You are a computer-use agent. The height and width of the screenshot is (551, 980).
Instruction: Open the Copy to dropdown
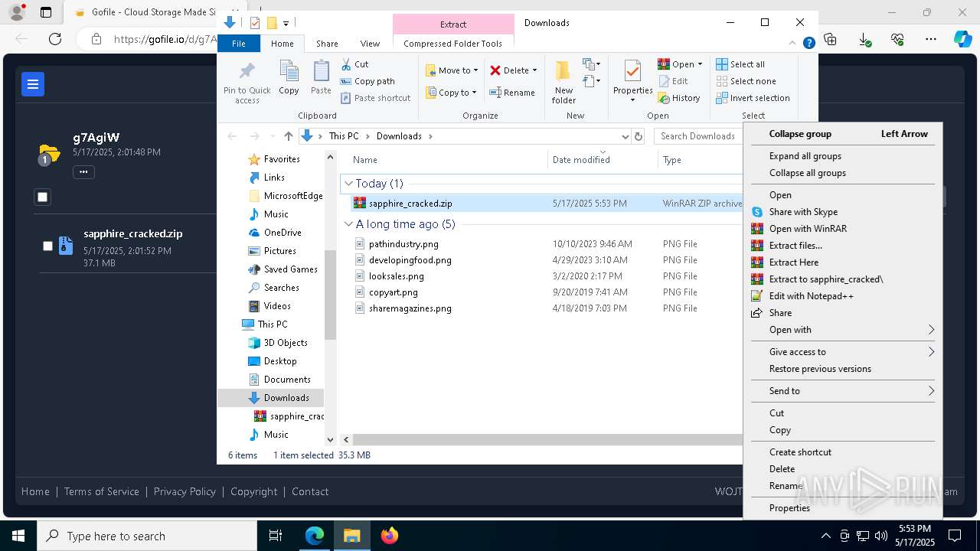(452, 93)
